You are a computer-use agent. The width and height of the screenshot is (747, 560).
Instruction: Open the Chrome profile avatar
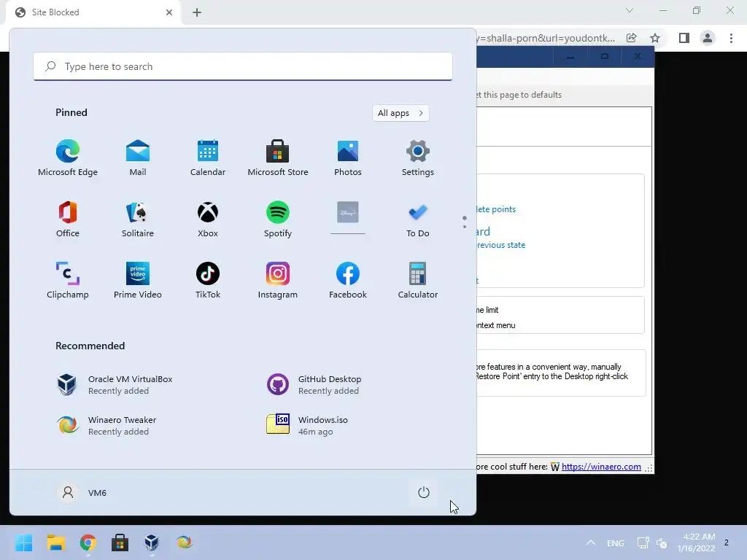point(708,38)
